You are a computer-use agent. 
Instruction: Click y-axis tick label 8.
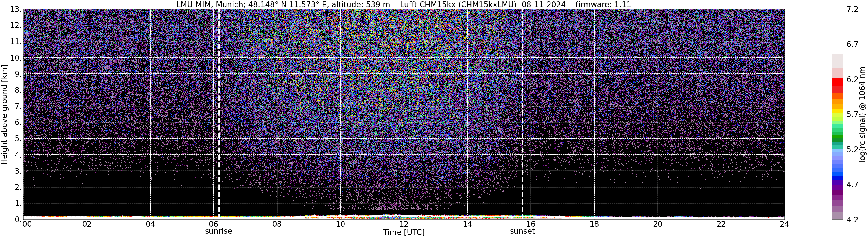pyautogui.click(x=18, y=90)
